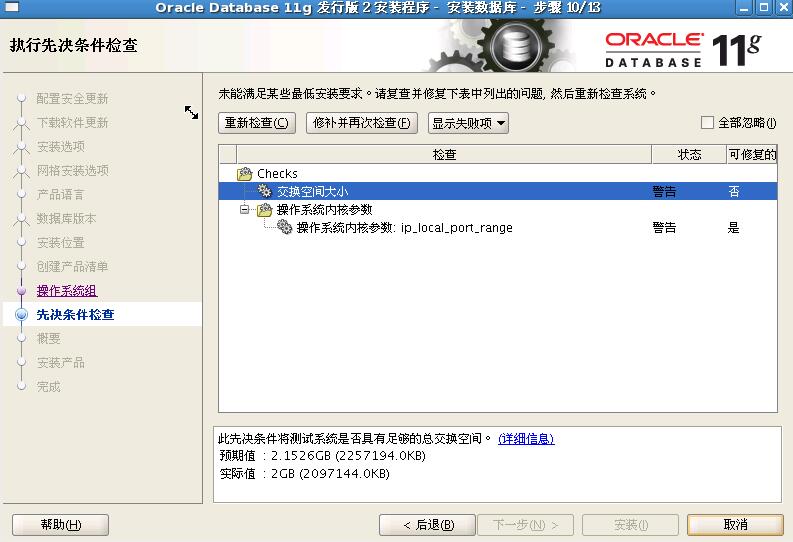
Task: Maximize the installer window
Action: tap(764, 7)
